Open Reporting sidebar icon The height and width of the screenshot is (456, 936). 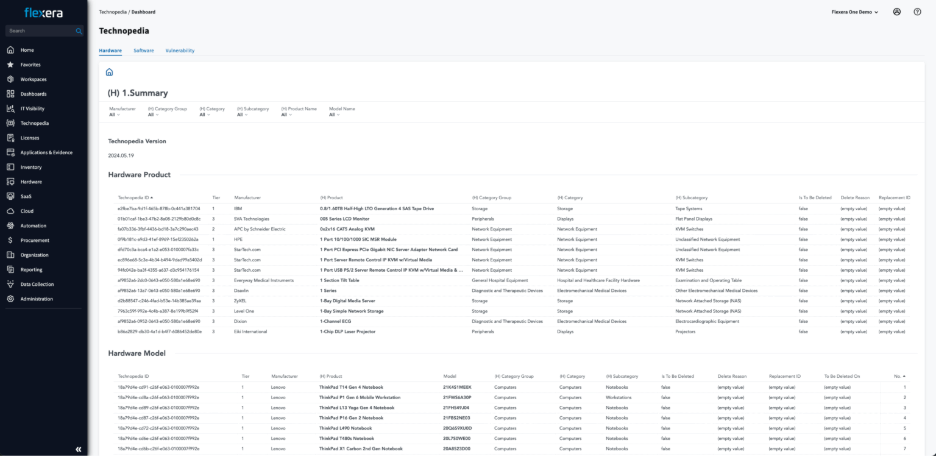coord(10,269)
